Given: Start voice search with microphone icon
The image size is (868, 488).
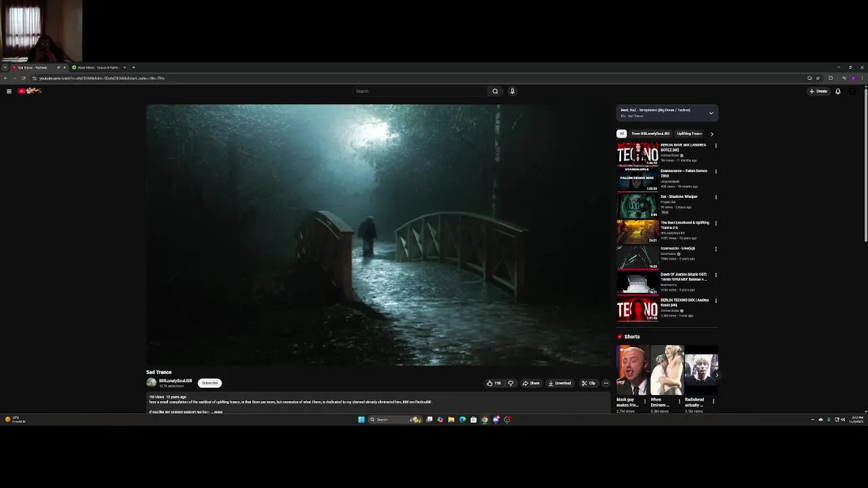Looking at the screenshot, I should tap(512, 91).
